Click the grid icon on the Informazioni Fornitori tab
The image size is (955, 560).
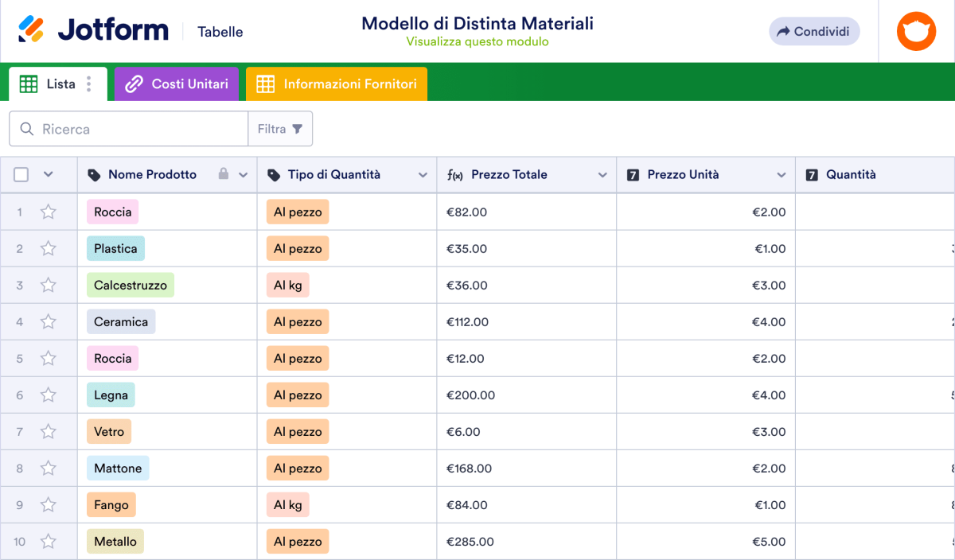coord(266,84)
